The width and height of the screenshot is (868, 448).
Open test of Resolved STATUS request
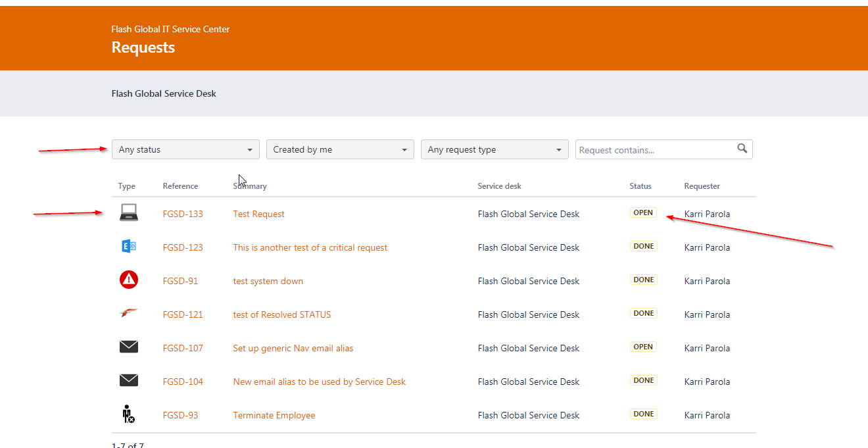point(282,314)
